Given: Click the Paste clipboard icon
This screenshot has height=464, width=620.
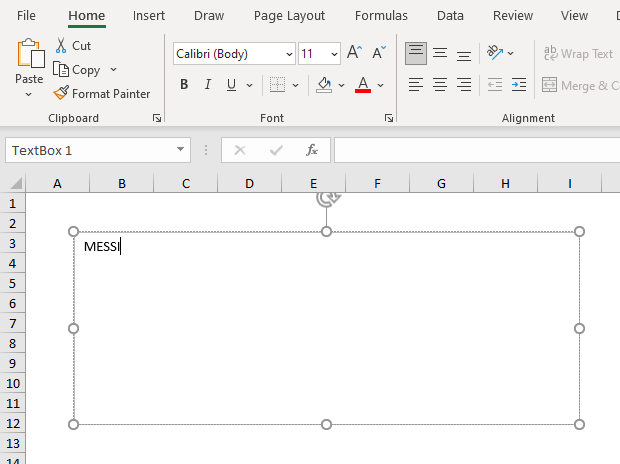Looking at the screenshot, I should click(30, 53).
